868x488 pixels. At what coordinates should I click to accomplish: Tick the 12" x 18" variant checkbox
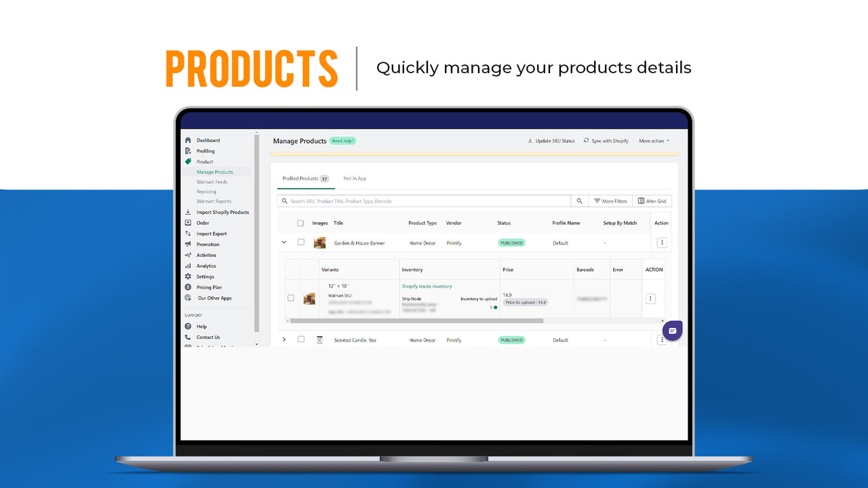[291, 298]
